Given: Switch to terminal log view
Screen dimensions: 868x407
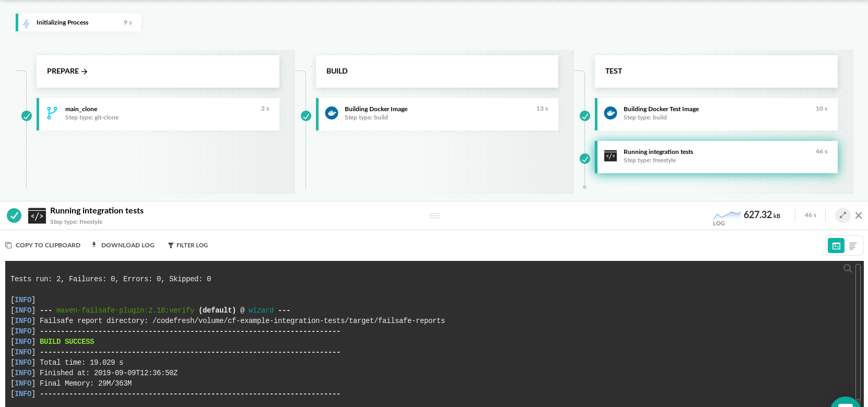Looking at the screenshot, I should 836,246.
